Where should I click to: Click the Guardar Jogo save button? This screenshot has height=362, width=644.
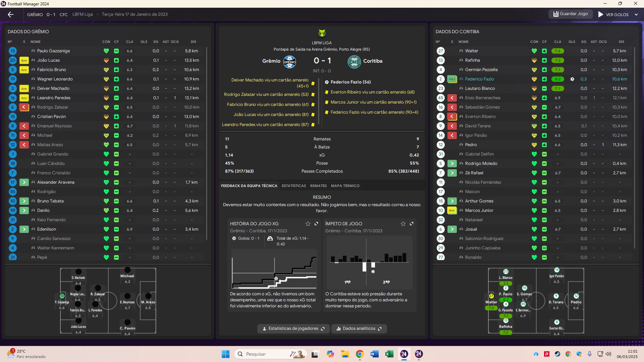[x=571, y=14]
